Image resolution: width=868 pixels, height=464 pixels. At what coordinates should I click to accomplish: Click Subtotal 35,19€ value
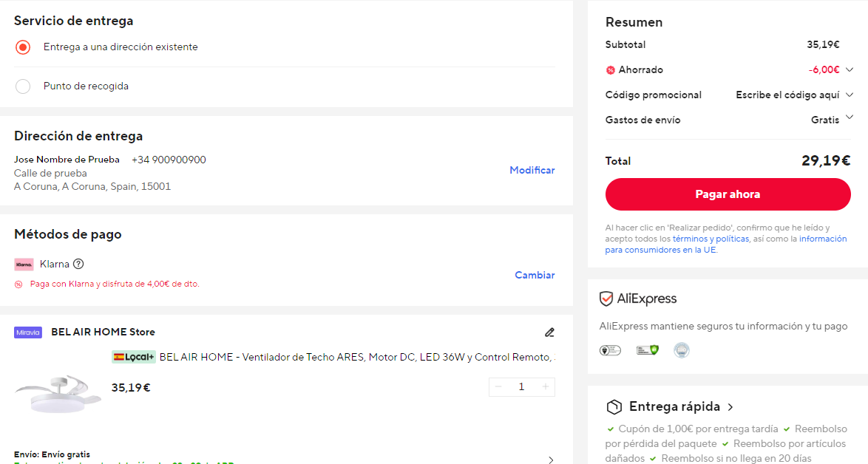coord(823,45)
